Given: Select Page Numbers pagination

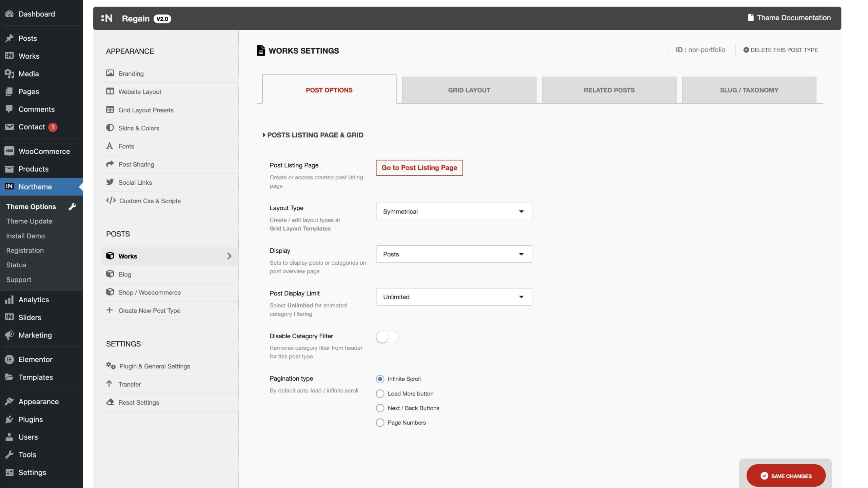Looking at the screenshot, I should 380,423.
